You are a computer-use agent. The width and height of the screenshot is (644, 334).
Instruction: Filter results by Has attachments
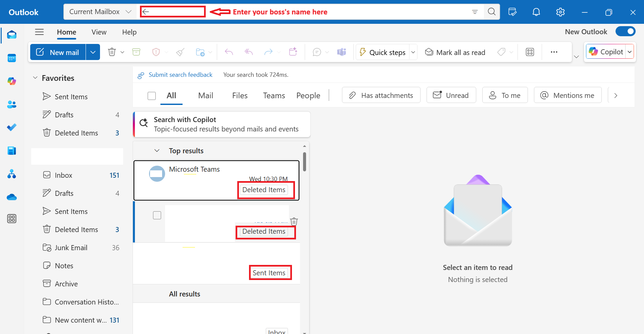pos(381,95)
